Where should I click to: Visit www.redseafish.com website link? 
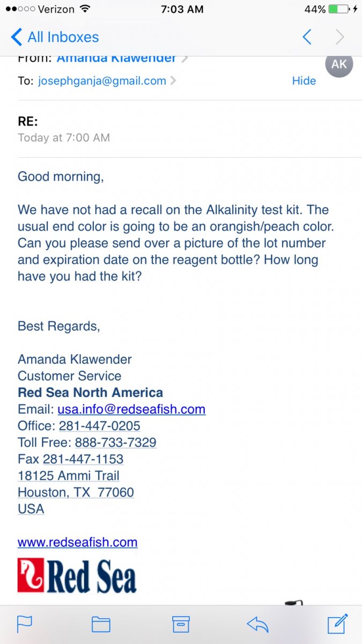(x=77, y=542)
